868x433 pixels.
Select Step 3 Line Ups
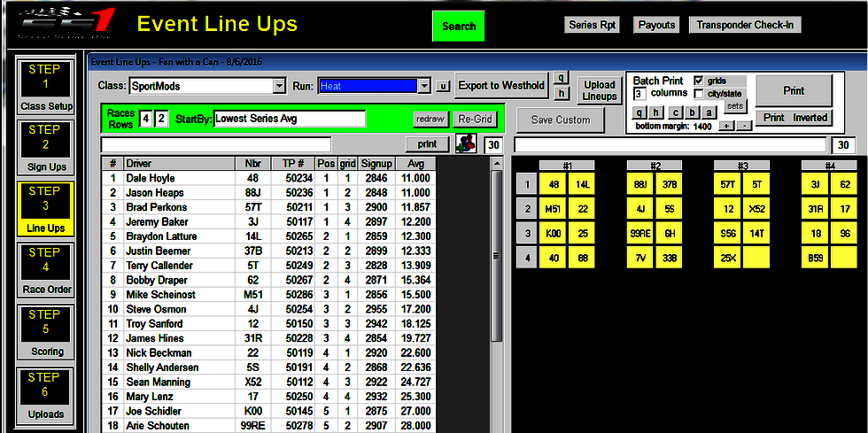click(x=46, y=208)
